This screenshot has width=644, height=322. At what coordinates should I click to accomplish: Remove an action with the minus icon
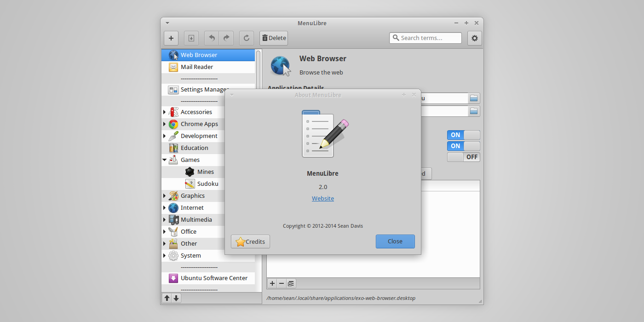tap(282, 283)
